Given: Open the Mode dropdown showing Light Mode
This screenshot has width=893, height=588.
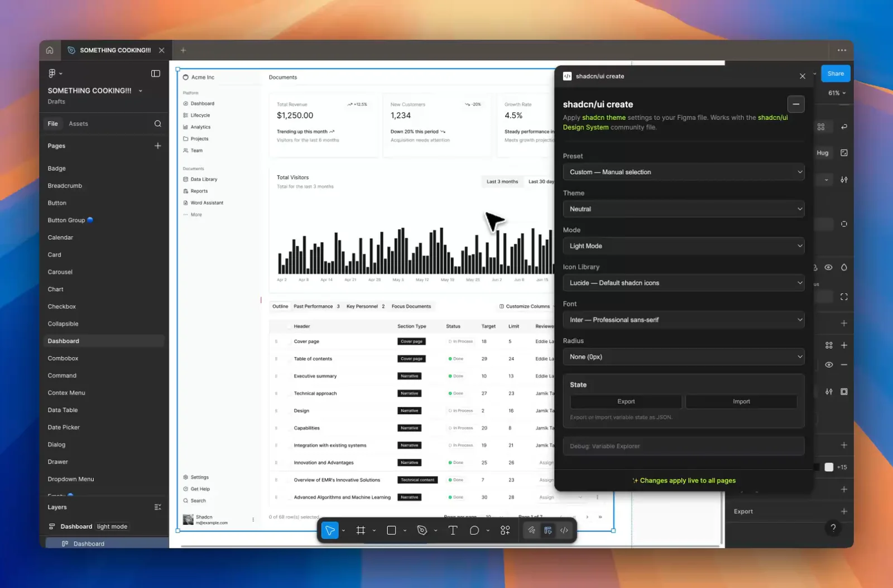Looking at the screenshot, I should pyautogui.click(x=684, y=246).
